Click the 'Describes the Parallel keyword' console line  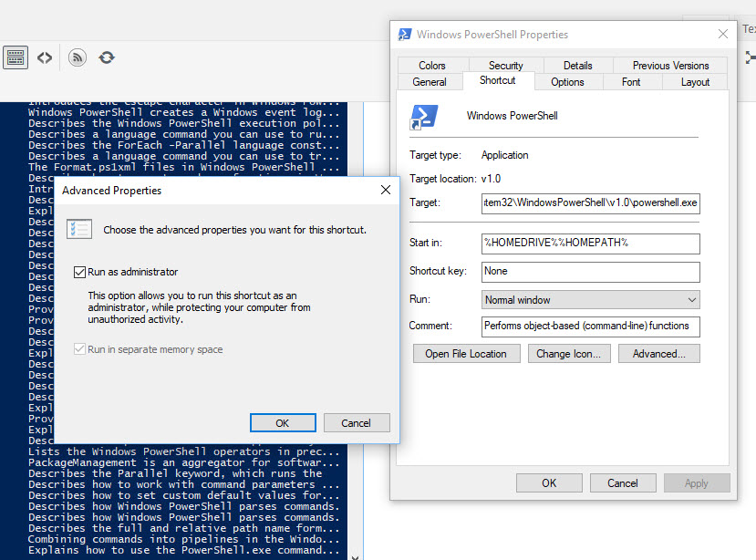pyautogui.click(x=175, y=473)
